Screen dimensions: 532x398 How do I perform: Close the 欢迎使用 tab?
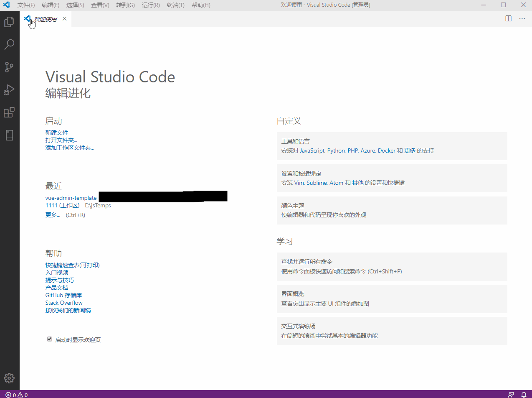(x=64, y=19)
